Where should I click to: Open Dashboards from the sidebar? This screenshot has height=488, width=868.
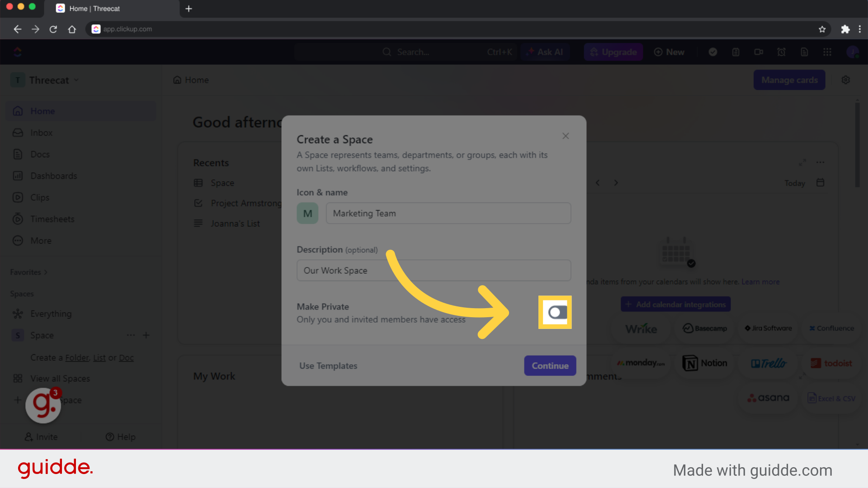pos(53,176)
